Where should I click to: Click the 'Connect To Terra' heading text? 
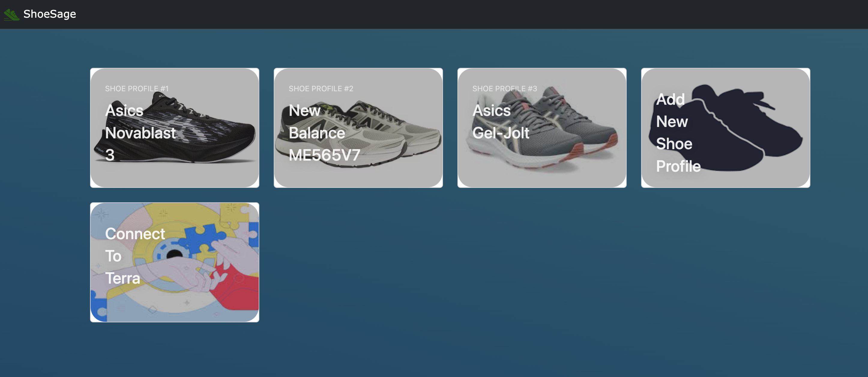(135, 256)
